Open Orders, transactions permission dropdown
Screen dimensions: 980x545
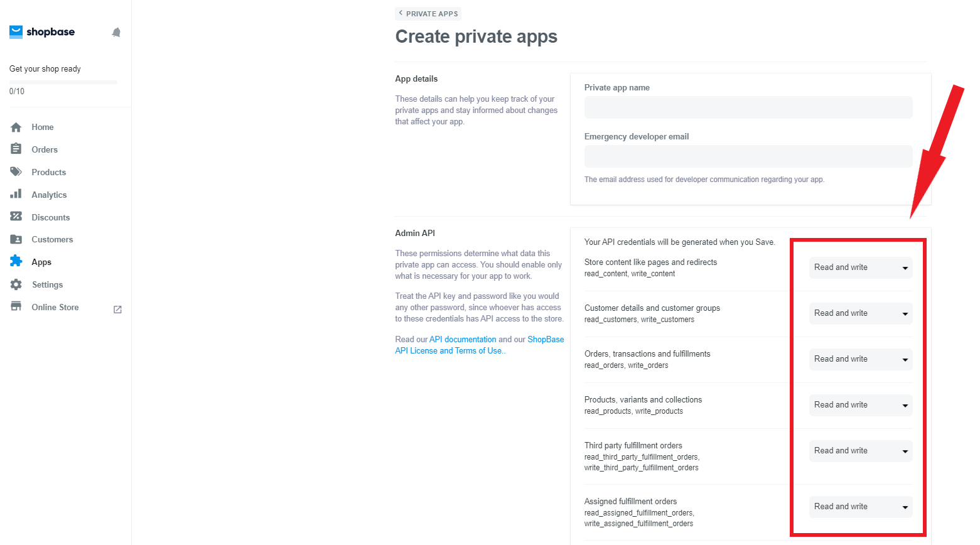pyautogui.click(x=860, y=359)
